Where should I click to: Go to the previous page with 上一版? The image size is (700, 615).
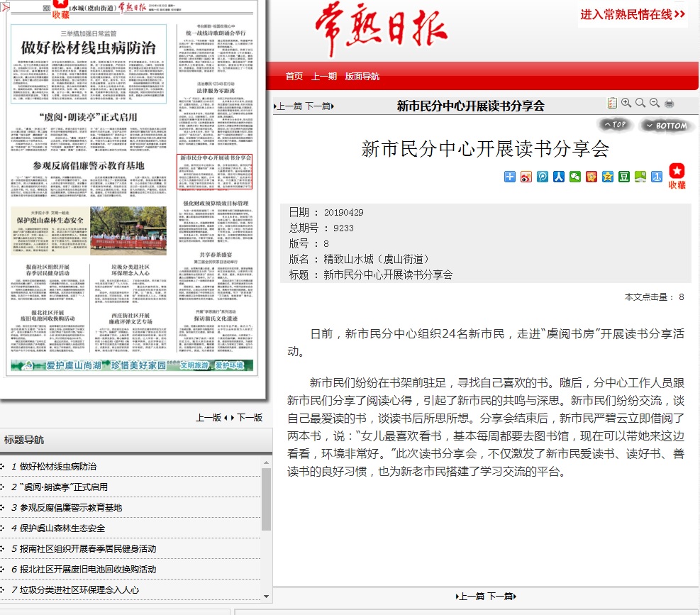[x=209, y=418]
